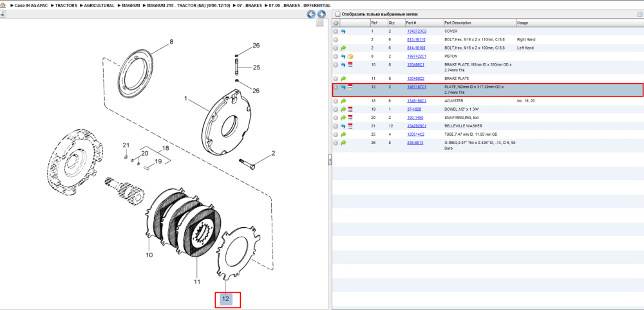This screenshot has height=310, width=644.
Task: Select callout 18 in the diagram
Action: coord(166,148)
